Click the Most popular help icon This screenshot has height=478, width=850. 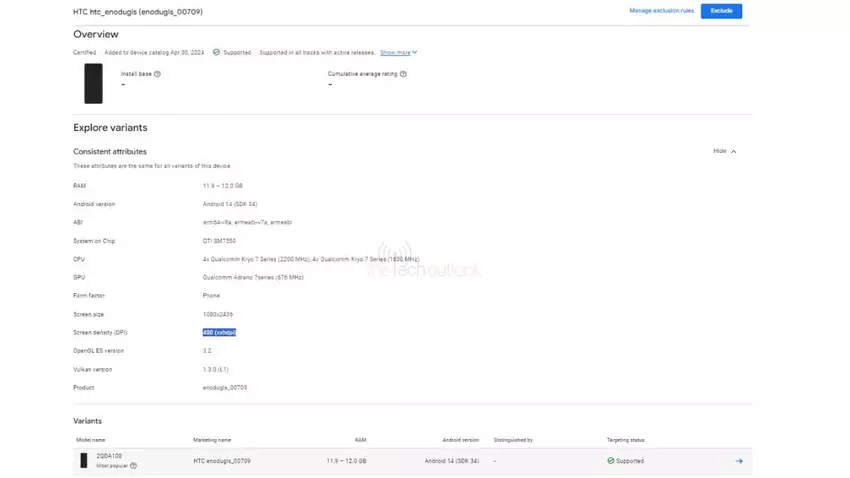tap(133, 466)
